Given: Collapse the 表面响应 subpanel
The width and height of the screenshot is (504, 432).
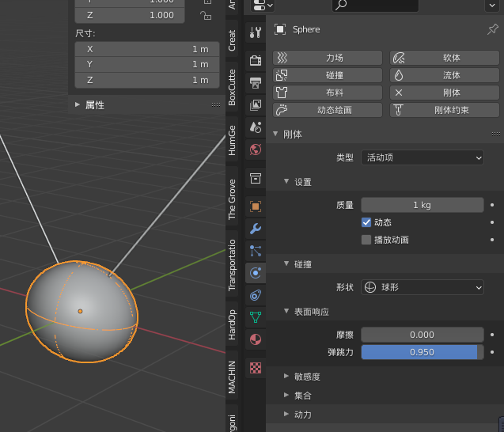Looking at the screenshot, I should [x=286, y=311].
